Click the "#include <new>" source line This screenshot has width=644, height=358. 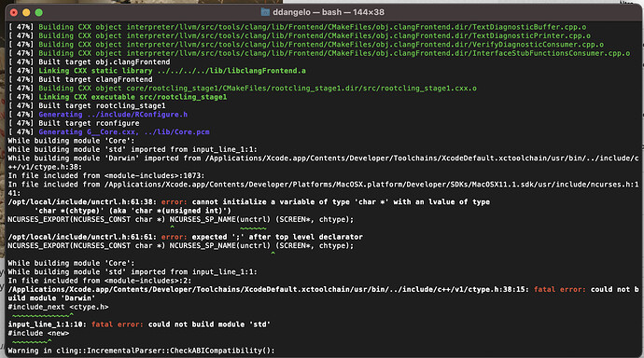click(38, 333)
